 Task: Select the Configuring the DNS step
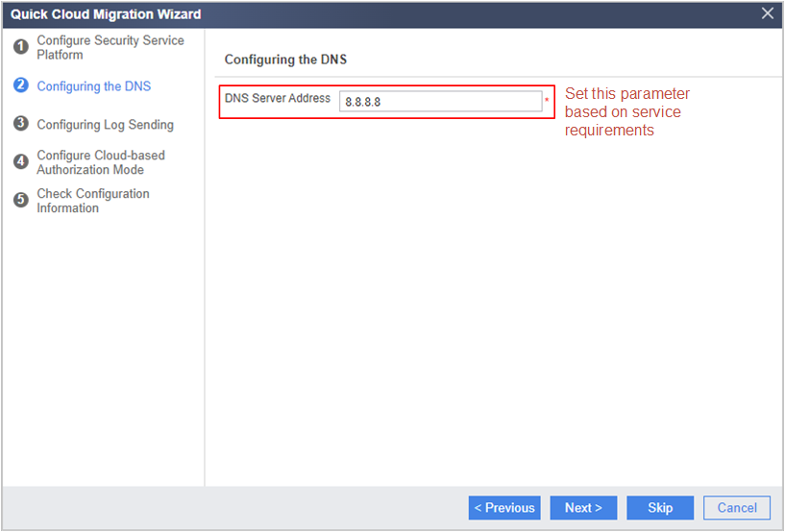click(x=93, y=86)
